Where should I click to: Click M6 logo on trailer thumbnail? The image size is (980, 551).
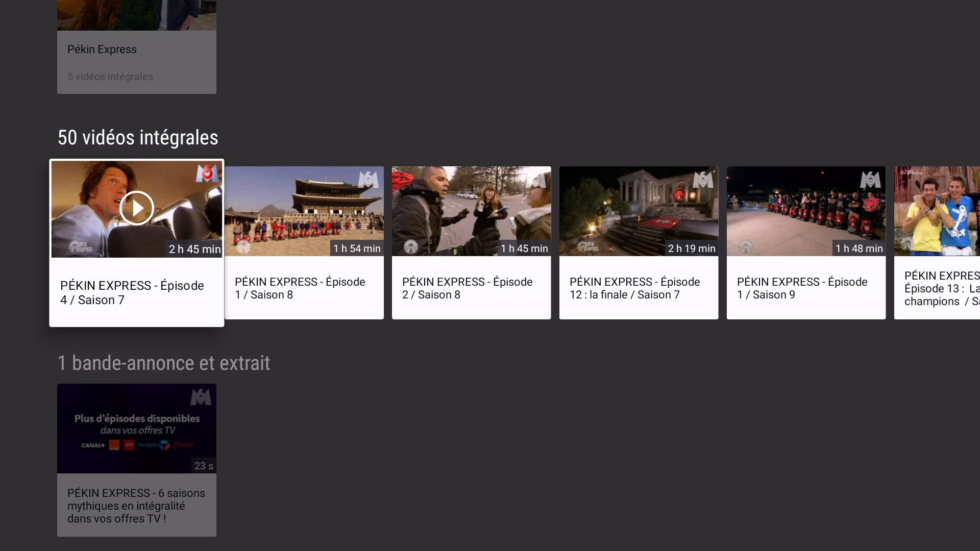[x=201, y=396]
